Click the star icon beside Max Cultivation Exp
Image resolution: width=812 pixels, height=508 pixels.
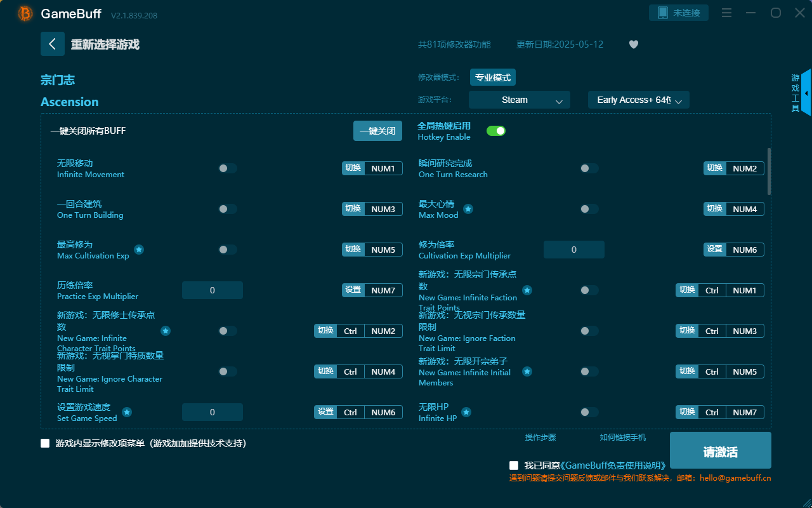[139, 249]
